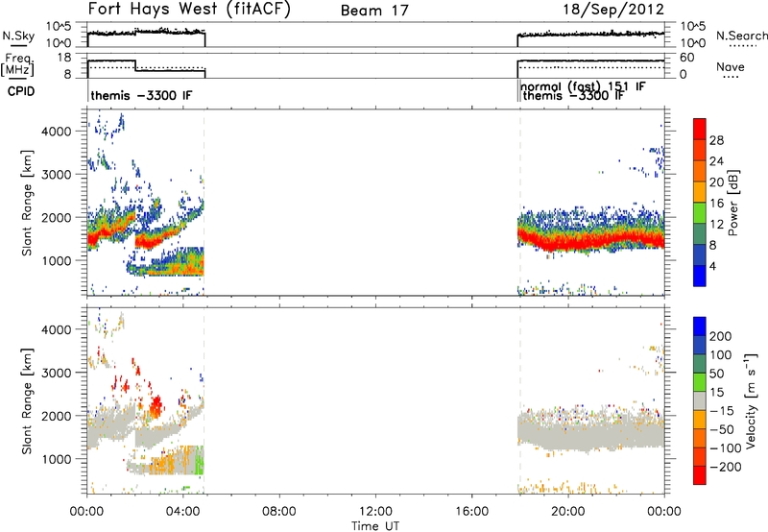Click the Velocity panel 'Slant Range [km]' label
The height and width of the screenshot is (532, 768).
point(27,400)
